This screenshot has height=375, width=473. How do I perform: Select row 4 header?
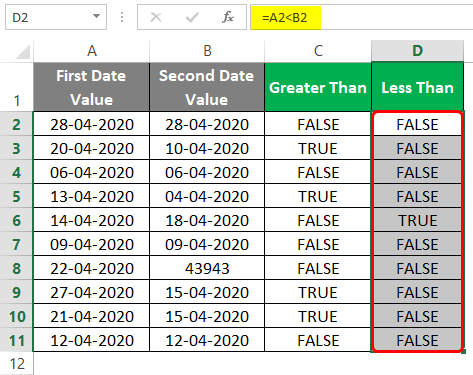[17, 172]
